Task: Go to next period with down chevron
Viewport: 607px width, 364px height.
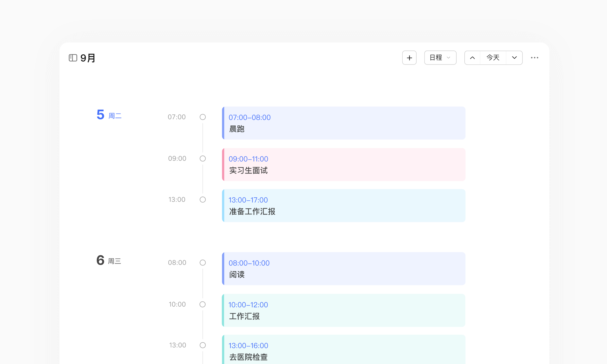Action: tap(514, 58)
